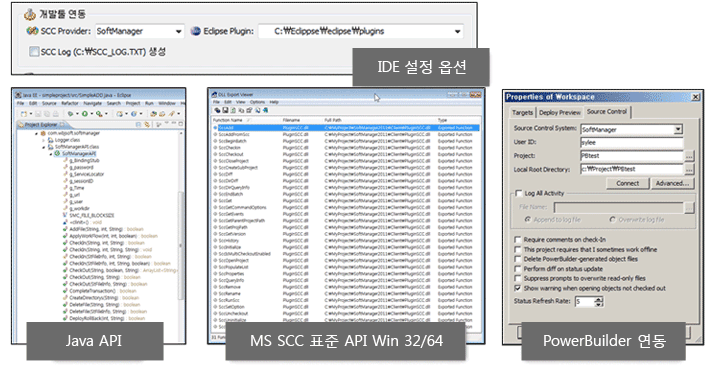Select the Project Explorer tab
This screenshot has height=383, width=724.
tap(42, 124)
